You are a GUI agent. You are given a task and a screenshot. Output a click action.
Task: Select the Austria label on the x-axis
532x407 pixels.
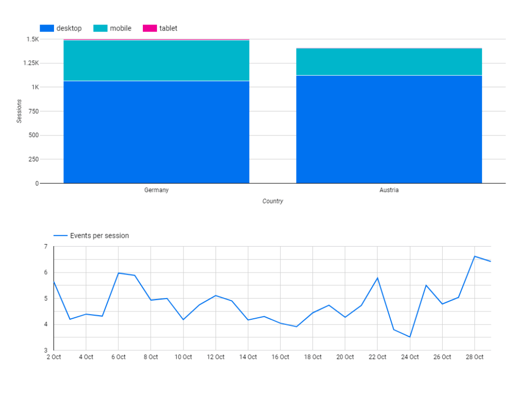tap(389, 190)
